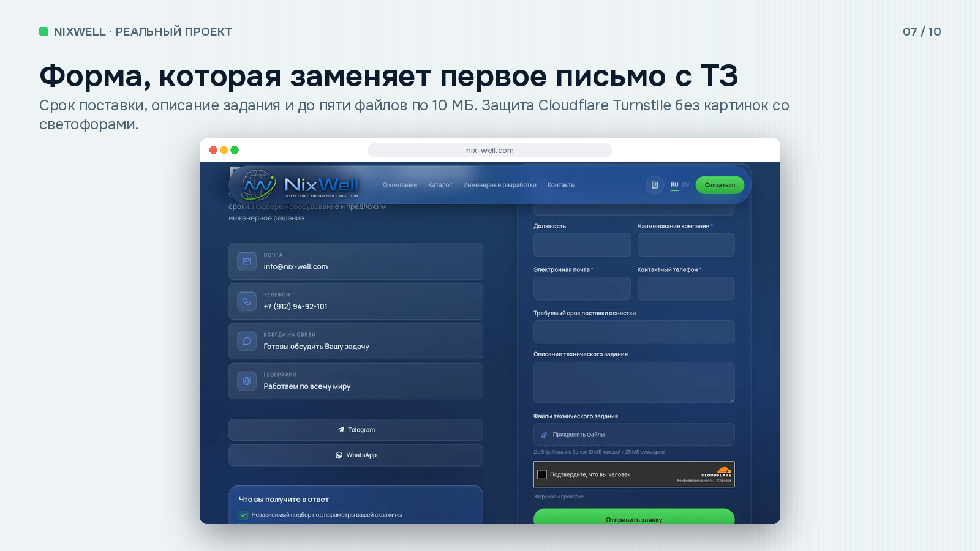
Task: Open the О компании menu item
Action: [x=400, y=185]
